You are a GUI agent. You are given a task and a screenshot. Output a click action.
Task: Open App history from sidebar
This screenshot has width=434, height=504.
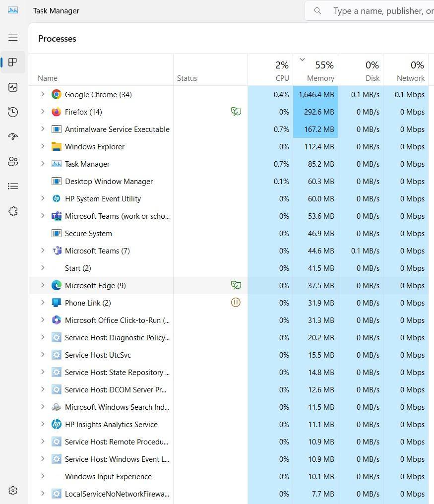pyautogui.click(x=13, y=112)
